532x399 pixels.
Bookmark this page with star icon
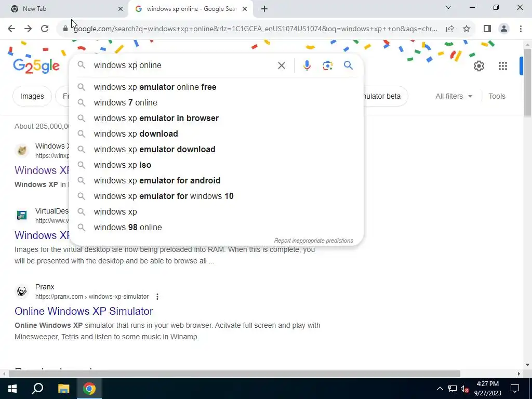pos(467,29)
